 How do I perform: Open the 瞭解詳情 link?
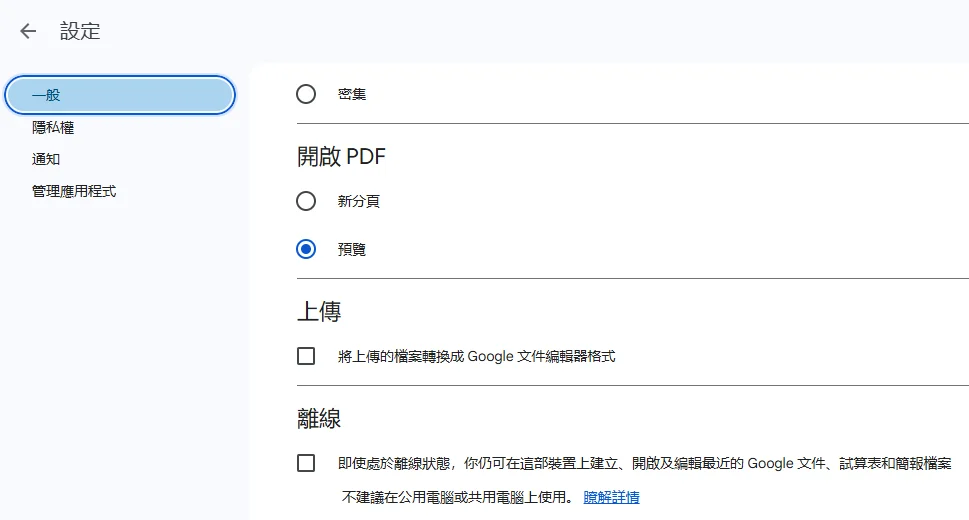611,497
